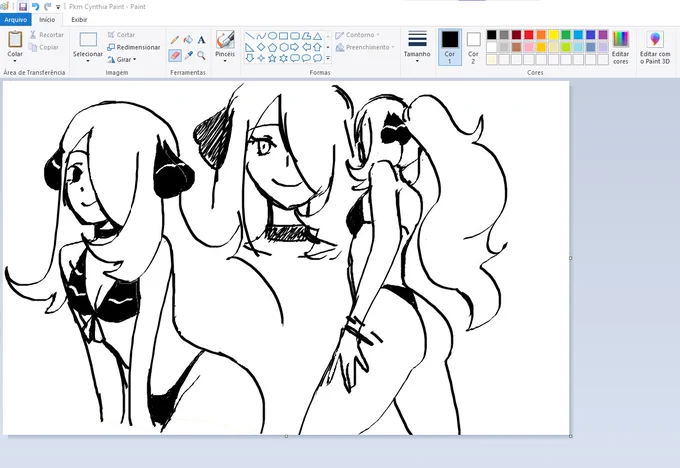Select the Rectangle shape
This screenshot has height=468, width=680.
click(284, 36)
